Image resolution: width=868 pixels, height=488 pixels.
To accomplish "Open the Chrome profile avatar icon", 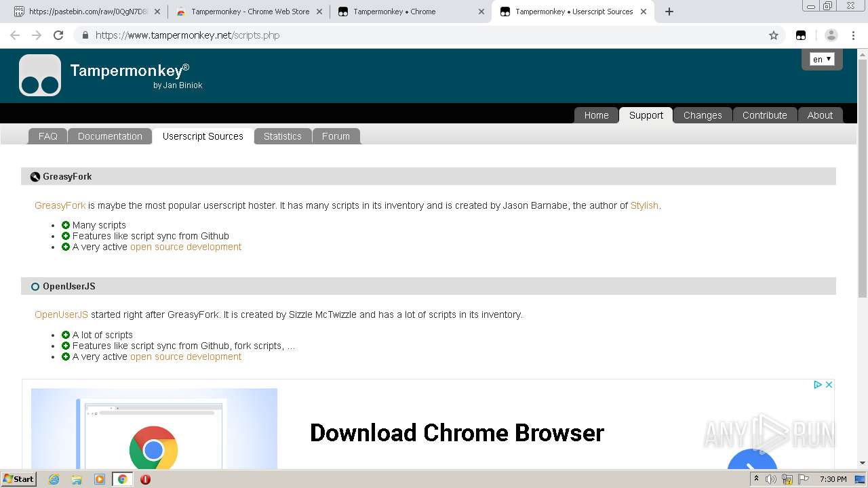I will tap(831, 35).
